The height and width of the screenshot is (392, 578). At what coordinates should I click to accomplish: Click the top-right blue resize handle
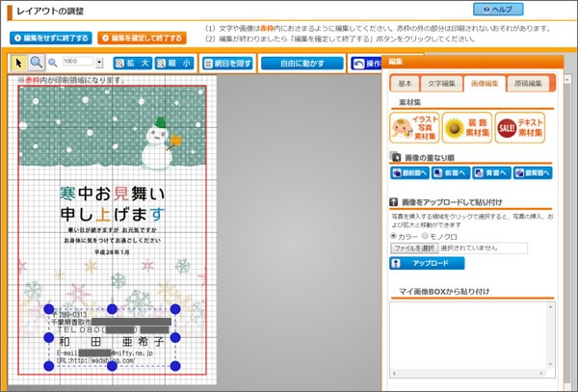point(175,309)
